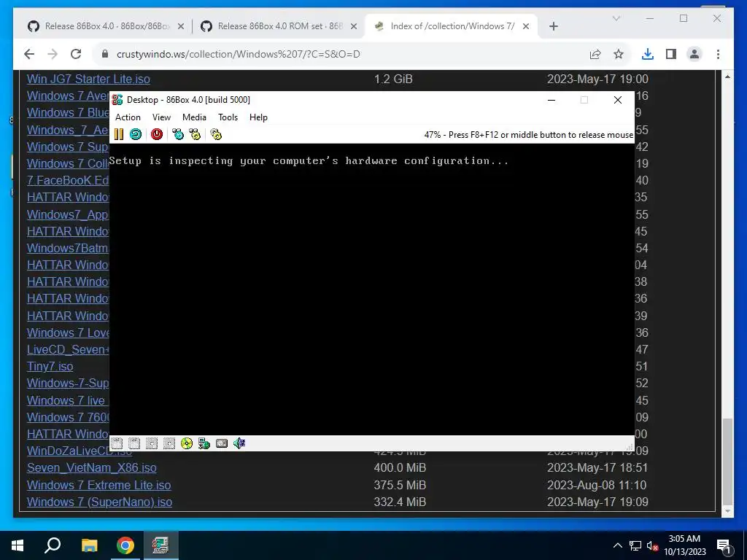This screenshot has height=560, width=747.
Task: Open Windows 7 (SuperNano).iso link
Action: pos(99,502)
